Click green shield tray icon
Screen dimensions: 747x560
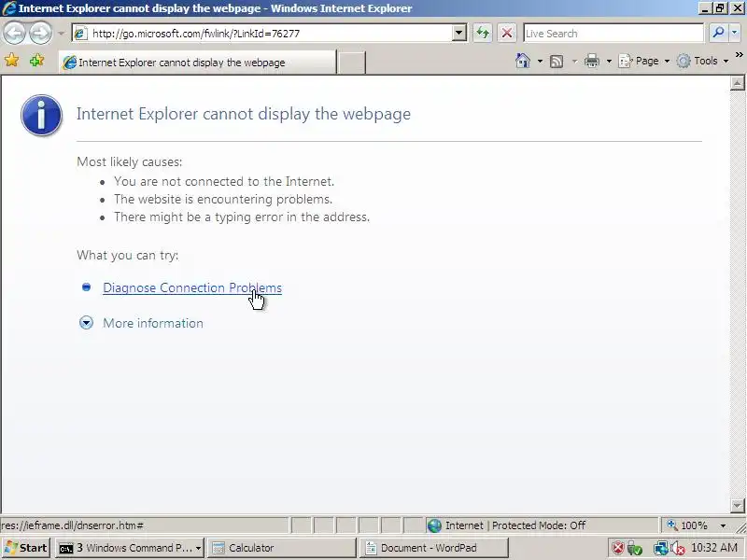coord(635,549)
